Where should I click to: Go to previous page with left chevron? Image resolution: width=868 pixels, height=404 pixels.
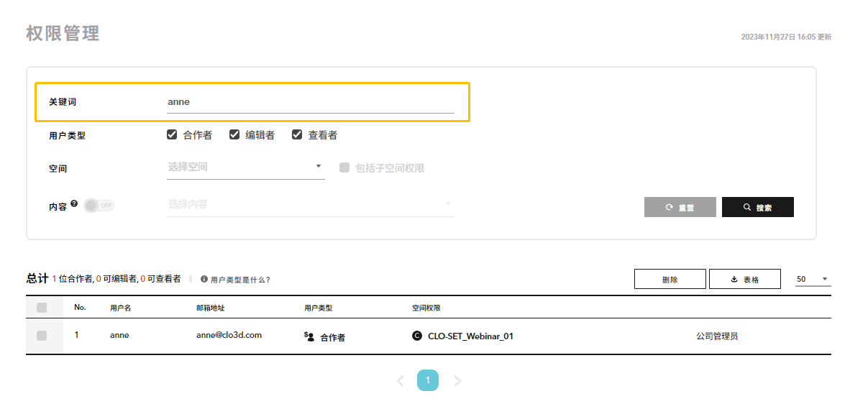coord(401,381)
